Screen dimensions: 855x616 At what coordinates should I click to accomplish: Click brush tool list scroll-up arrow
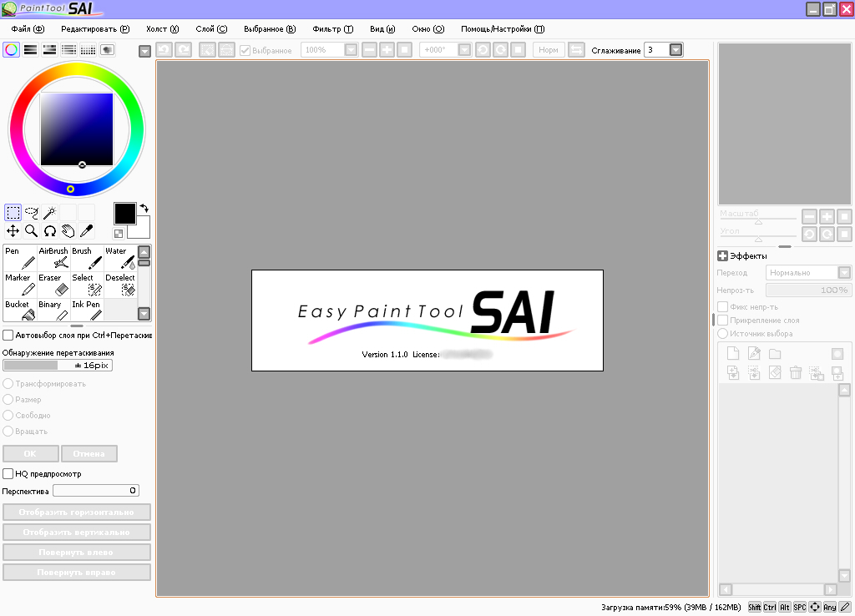point(144,251)
